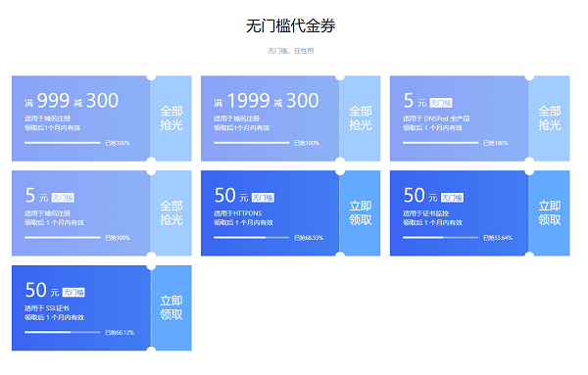Click the 适用于HTTPDNS description text
Viewport: 588px width, 375px height.
click(x=238, y=213)
